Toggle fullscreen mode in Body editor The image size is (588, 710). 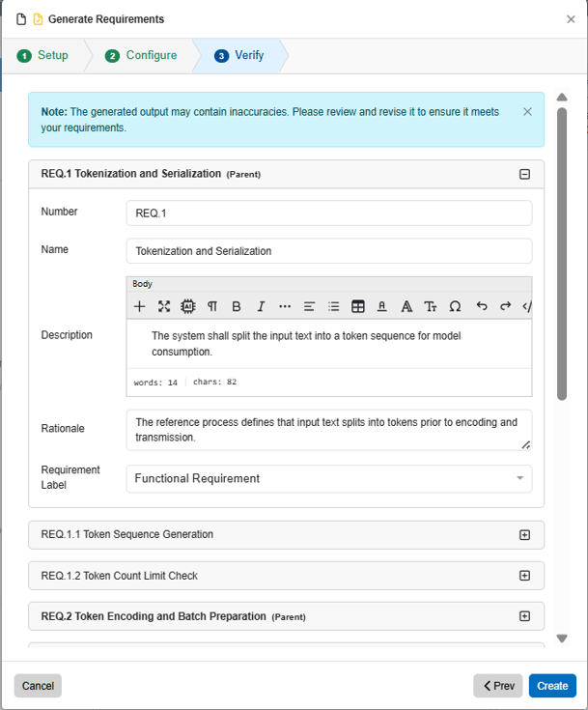coord(164,306)
